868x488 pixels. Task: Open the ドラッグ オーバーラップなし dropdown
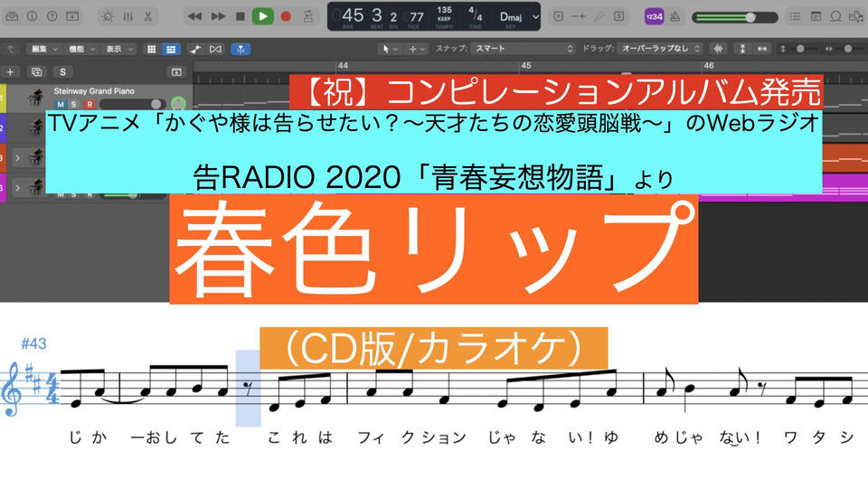point(659,49)
